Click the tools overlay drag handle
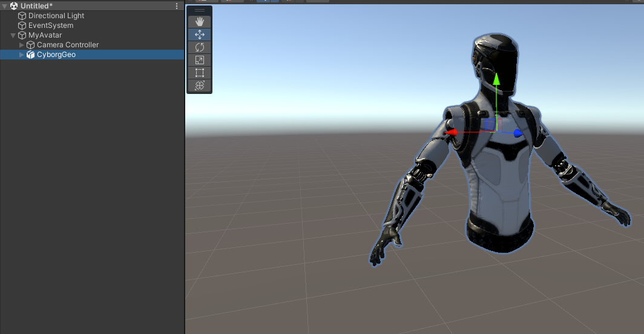The image size is (644, 334). click(200, 10)
